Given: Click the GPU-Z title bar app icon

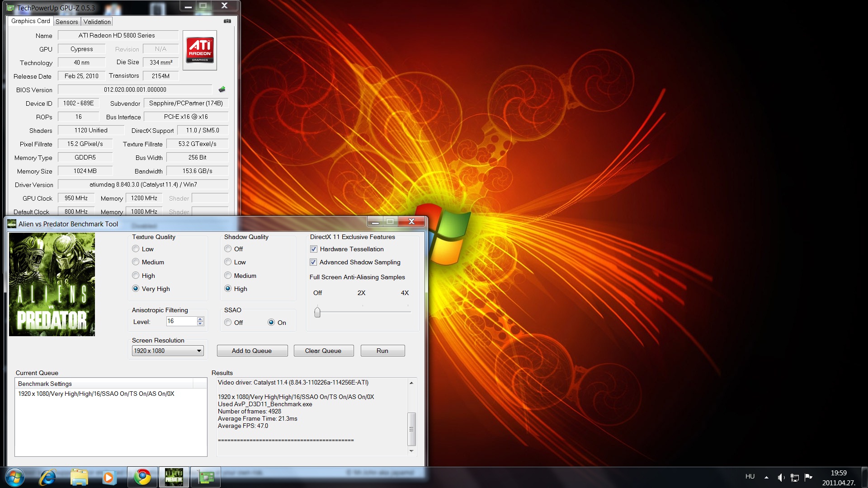Looking at the screenshot, I should coord(11,8).
